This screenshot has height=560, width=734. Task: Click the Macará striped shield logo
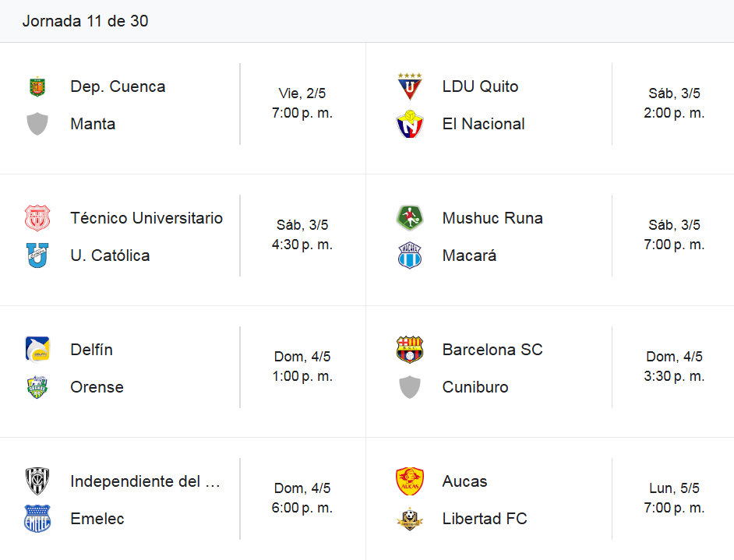410,255
